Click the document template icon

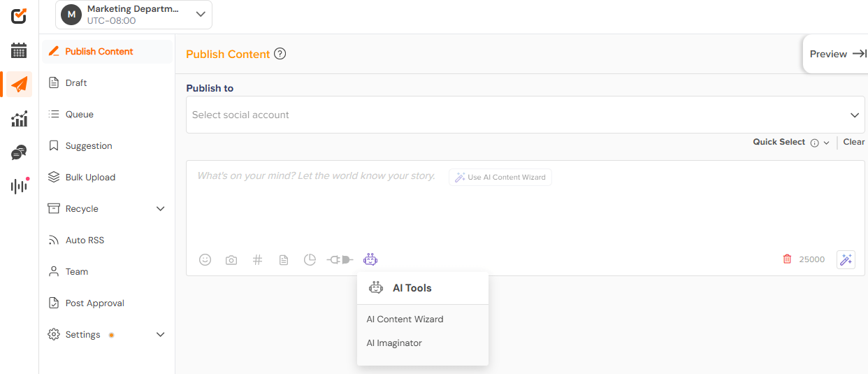click(284, 260)
